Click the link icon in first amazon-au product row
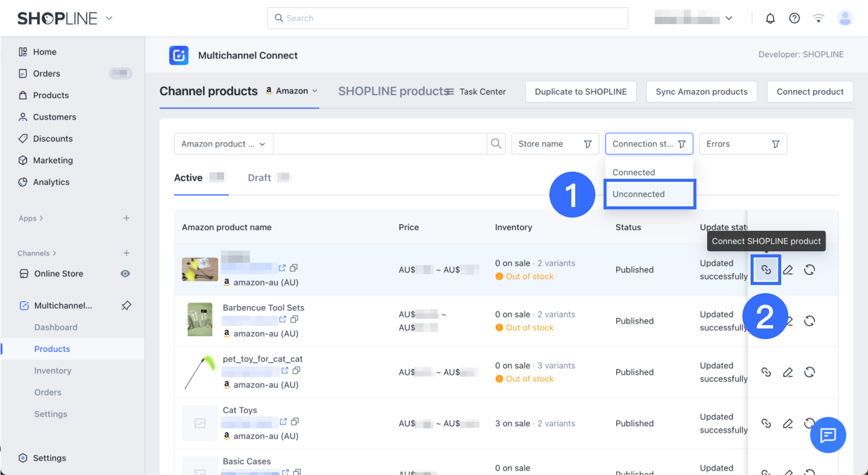This screenshot has width=868, height=475. 766,270
